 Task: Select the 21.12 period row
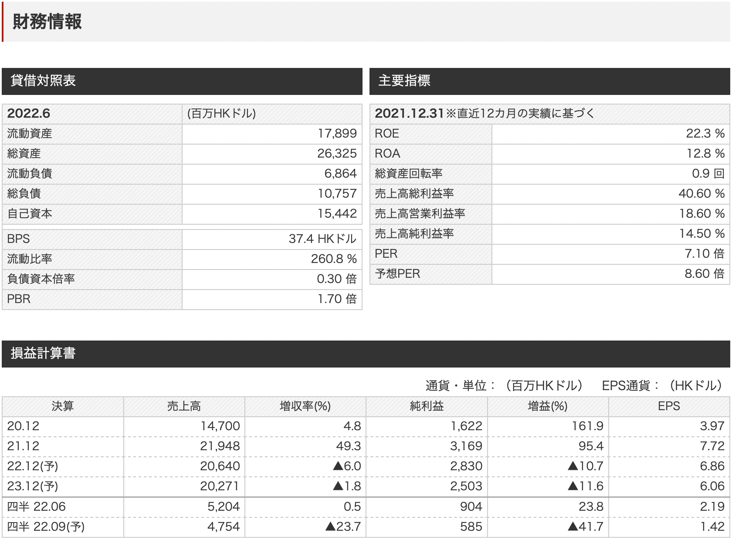366,446
